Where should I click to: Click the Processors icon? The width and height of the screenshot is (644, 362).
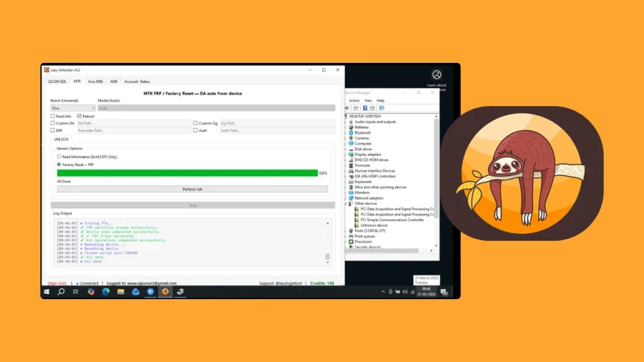pyautogui.click(x=351, y=242)
